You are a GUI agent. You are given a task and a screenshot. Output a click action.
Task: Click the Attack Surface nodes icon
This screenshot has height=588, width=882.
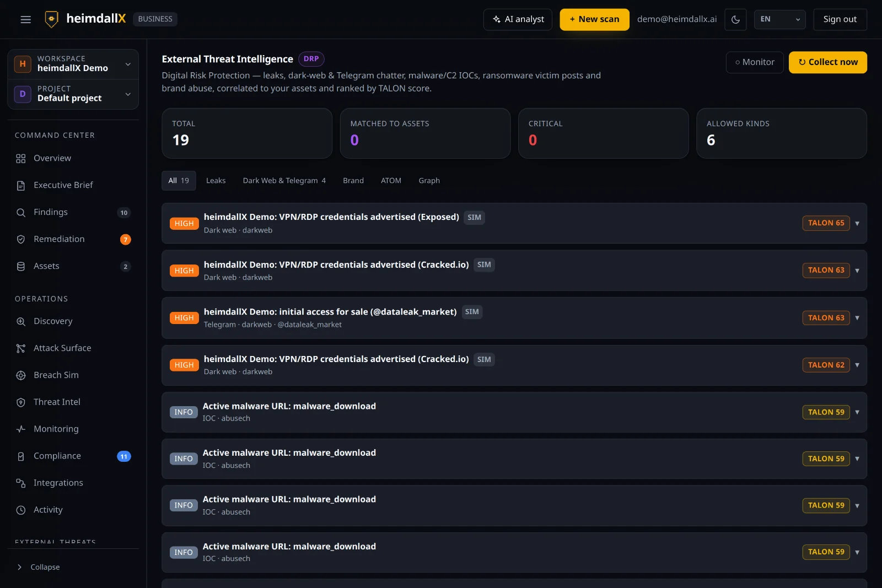[21, 349]
